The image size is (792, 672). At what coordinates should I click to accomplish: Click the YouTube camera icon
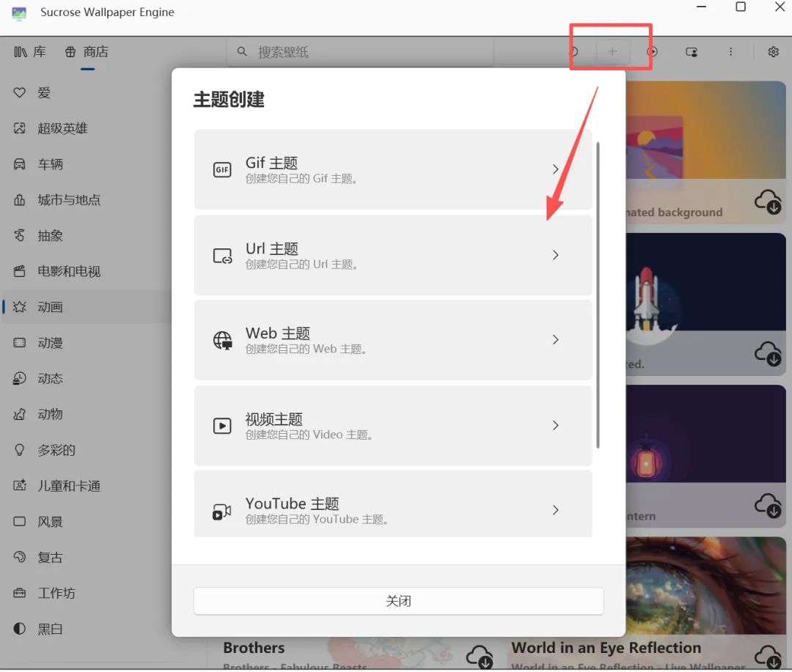(x=221, y=512)
